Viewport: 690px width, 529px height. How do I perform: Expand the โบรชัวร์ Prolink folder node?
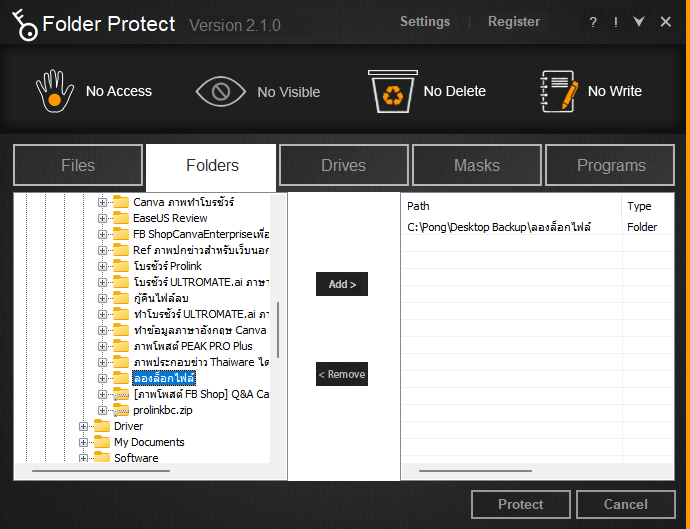pos(102,266)
